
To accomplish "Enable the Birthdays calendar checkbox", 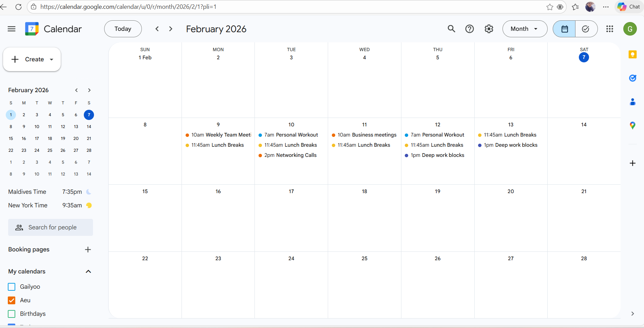I will coord(12,314).
